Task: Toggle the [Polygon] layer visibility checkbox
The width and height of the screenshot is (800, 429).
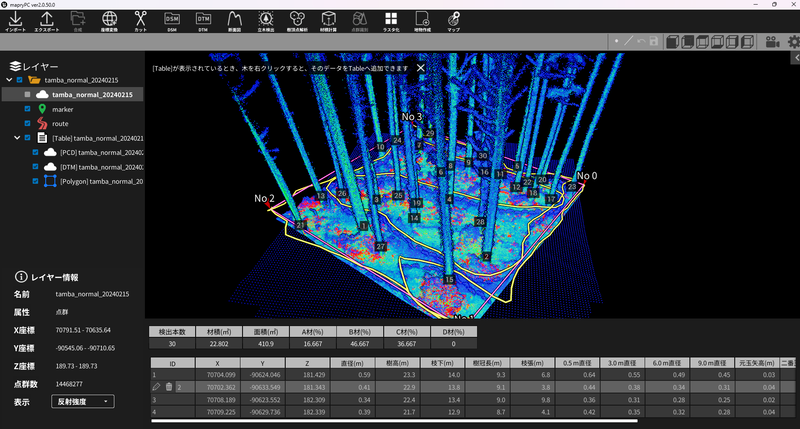Action: tap(37, 181)
